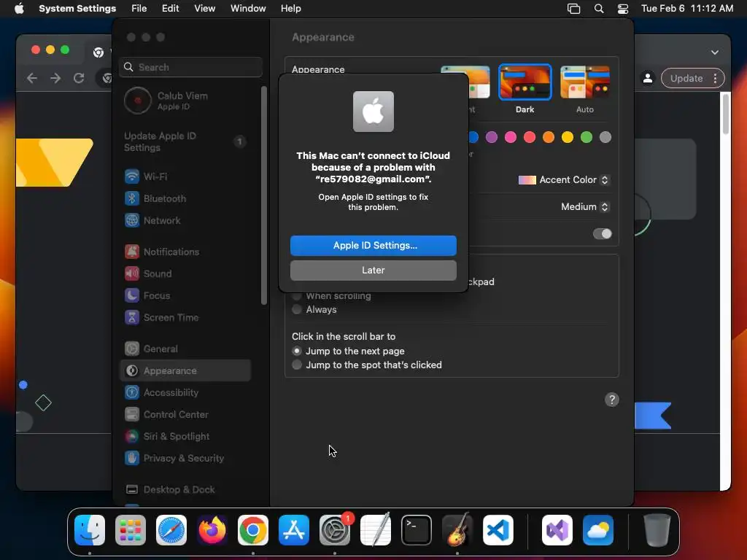Image resolution: width=747 pixels, height=560 pixels.
Task: Open Chrome three-dot menu
Action: pos(715,78)
